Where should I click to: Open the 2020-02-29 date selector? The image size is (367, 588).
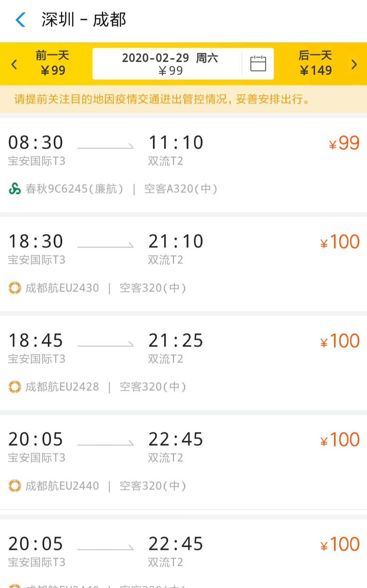click(170, 63)
